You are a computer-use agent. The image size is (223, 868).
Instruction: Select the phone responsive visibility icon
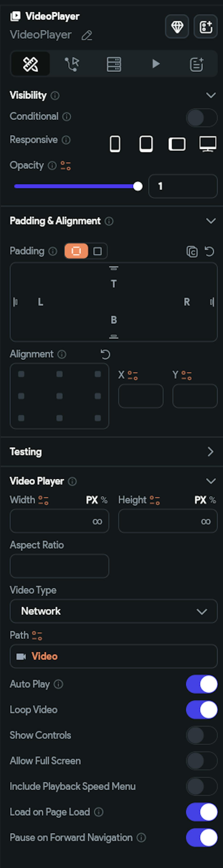tap(115, 144)
